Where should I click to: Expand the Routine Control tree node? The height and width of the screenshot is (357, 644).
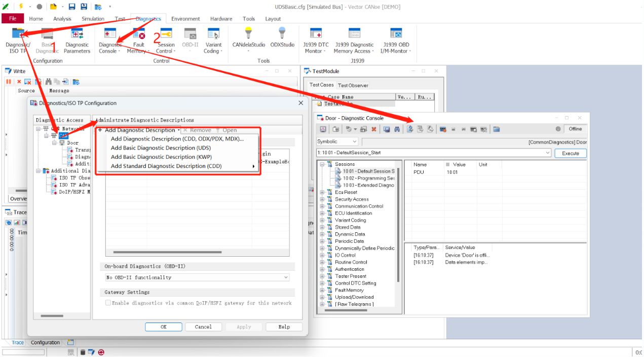[322, 262]
